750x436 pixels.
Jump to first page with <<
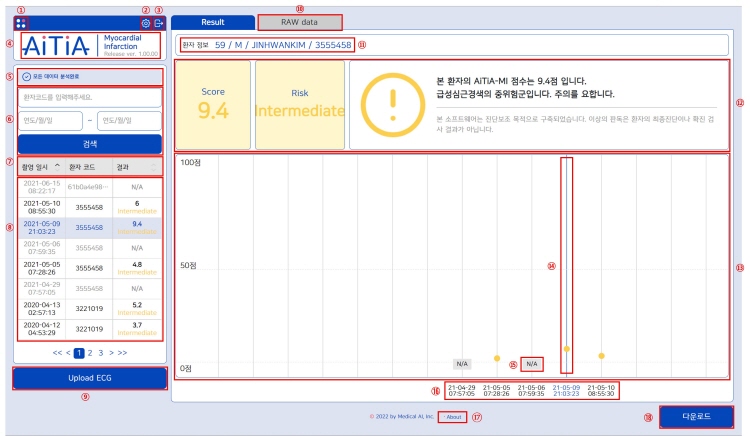coord(55,354)
